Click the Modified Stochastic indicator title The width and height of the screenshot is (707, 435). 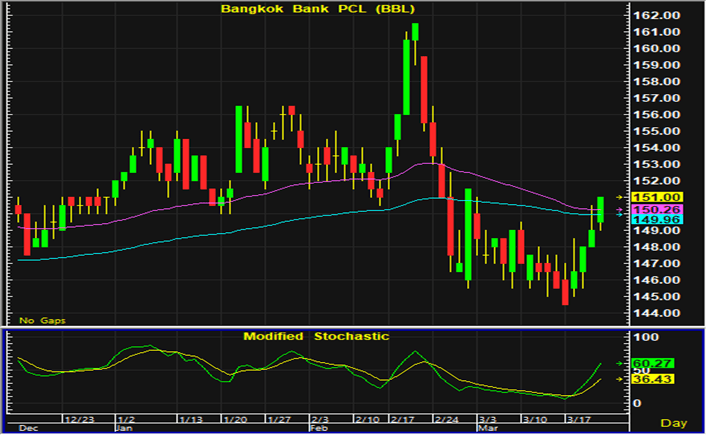(316, 337)
